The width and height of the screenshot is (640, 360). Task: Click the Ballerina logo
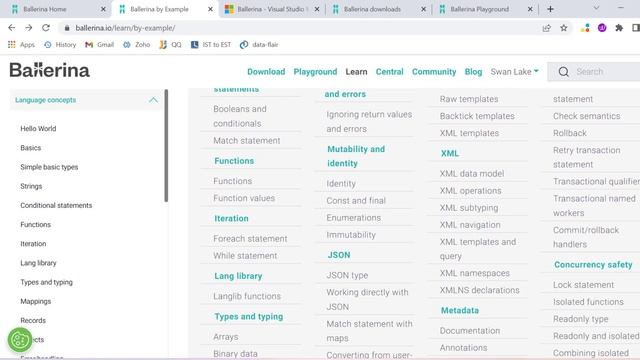(x=49, y=71)
